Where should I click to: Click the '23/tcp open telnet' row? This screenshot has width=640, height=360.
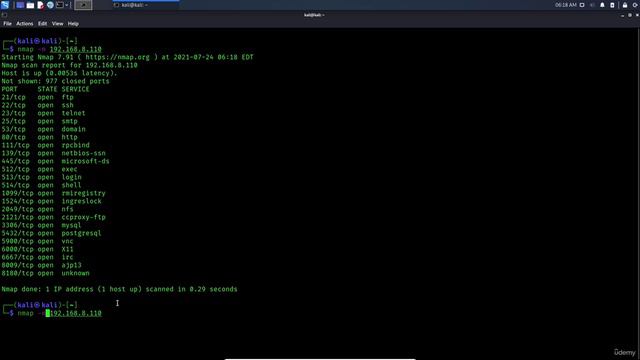[43, 113]
